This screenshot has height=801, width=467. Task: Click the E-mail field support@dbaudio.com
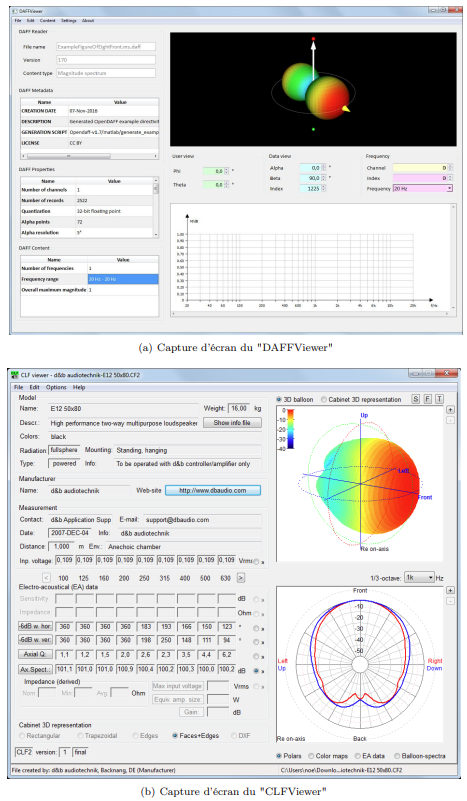(x=202, y=520)
